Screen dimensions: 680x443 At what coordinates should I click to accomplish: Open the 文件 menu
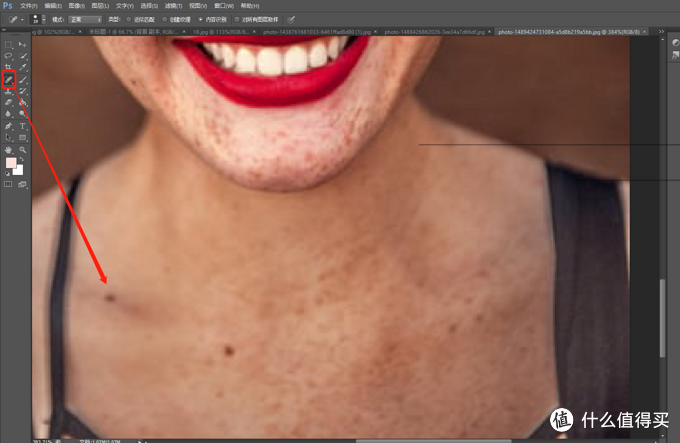pos(29,6)
